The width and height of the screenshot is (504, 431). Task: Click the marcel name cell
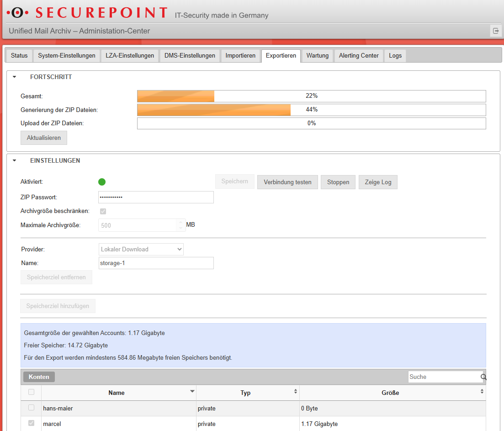point(119,424)
